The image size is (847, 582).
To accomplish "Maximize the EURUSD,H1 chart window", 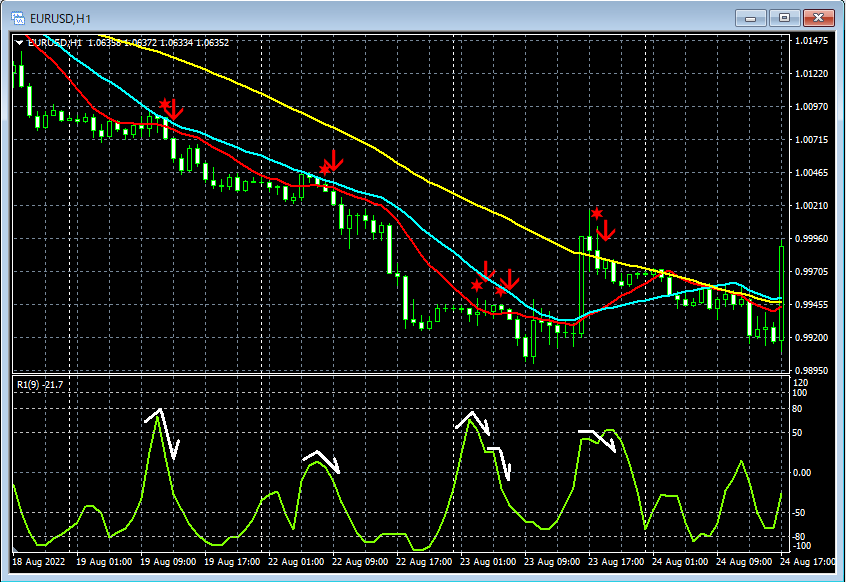I will click(x=784, y=18).
